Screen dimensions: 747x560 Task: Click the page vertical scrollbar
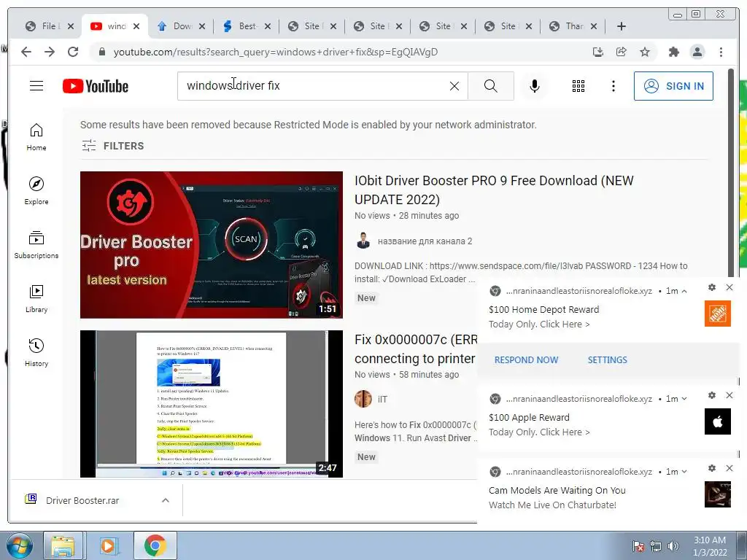pyautogui.click(x=730, y=171)
